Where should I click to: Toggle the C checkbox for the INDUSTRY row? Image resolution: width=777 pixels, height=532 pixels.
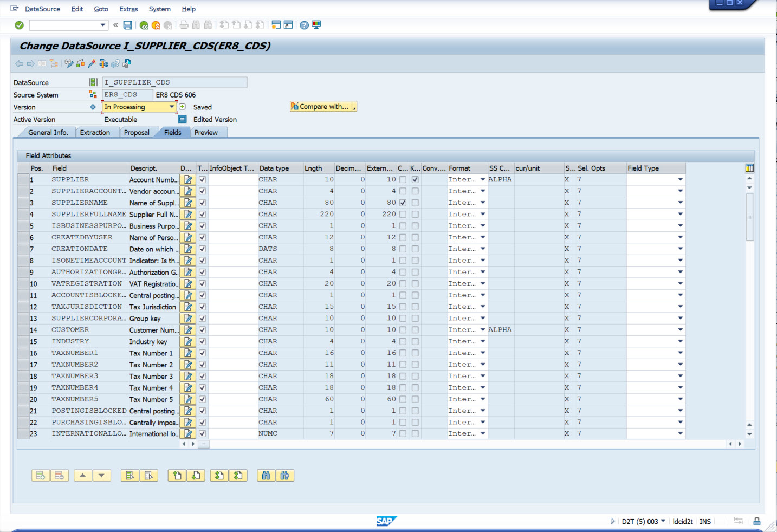403,341
